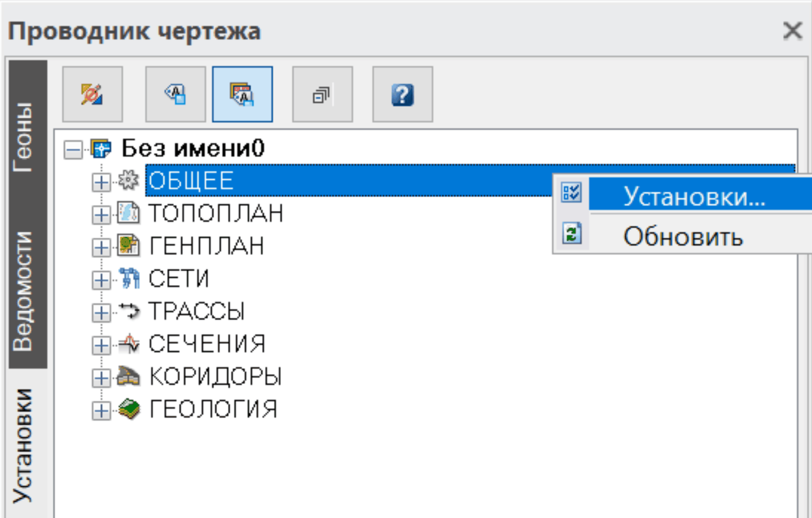Select the СЕЧЕНИЯ tree item

(x=207, y=344)
